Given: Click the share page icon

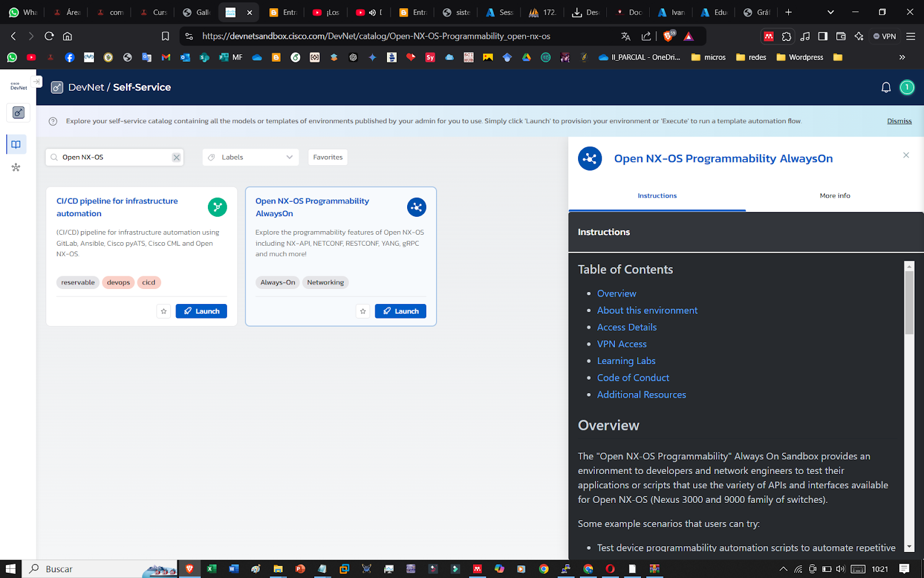Looking at the screenshot, I should point(646,36).
